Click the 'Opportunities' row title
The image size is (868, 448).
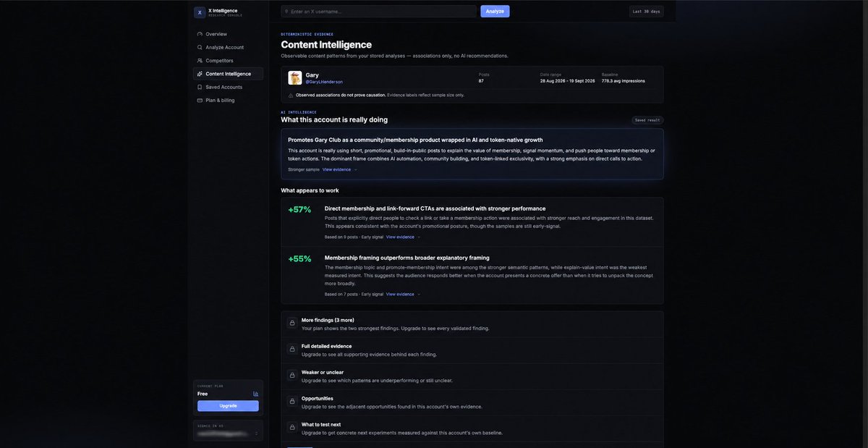coord(318,398)
